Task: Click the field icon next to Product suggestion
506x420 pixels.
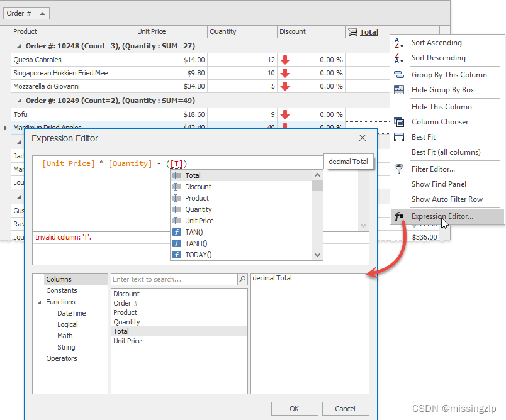Action: 177,198
